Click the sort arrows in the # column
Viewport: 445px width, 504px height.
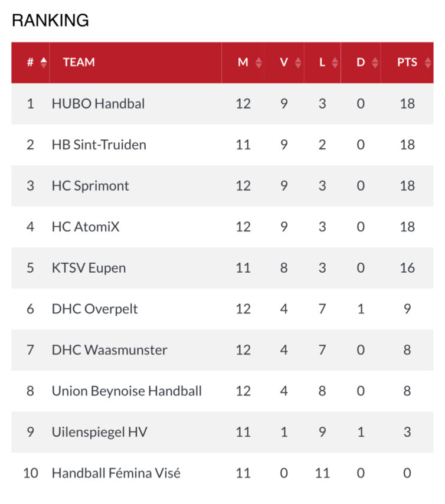(44, 63)
